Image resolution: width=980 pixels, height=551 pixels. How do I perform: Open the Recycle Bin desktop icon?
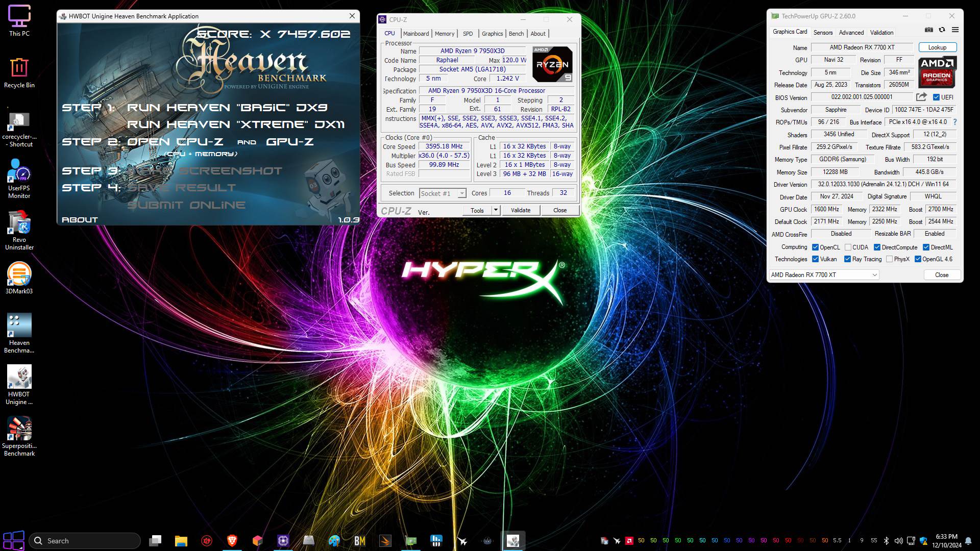19,72
